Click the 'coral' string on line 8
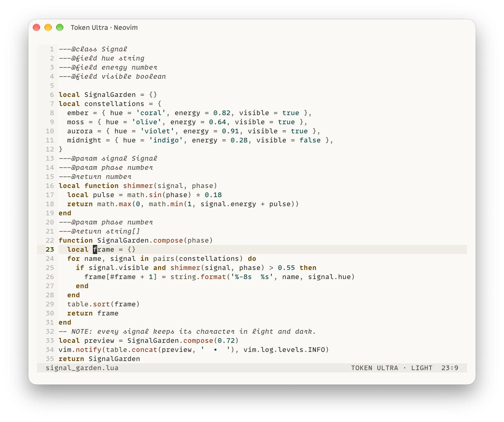Screen dimensions: 504x422 pos(151,113)
